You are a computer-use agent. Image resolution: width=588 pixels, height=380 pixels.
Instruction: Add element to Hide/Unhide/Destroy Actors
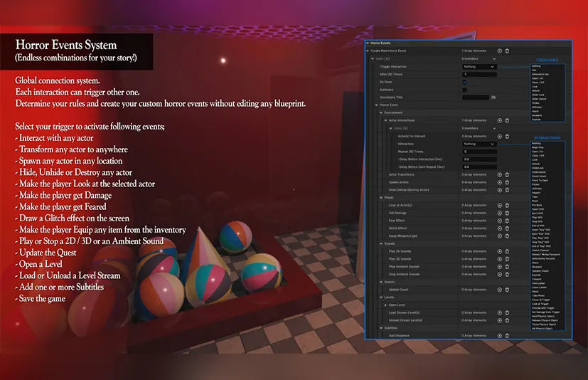(x=500, y=190)
